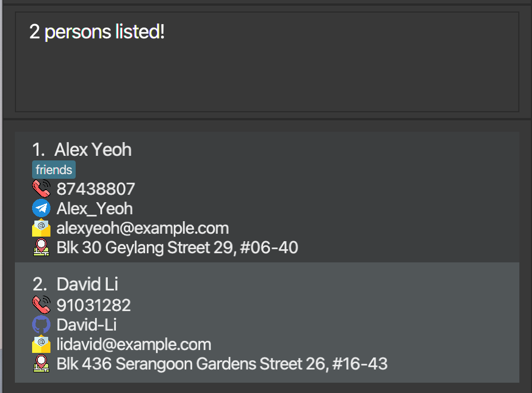
Task: Click the '2 persons listed!' result box
Action: tap(267, 62)
